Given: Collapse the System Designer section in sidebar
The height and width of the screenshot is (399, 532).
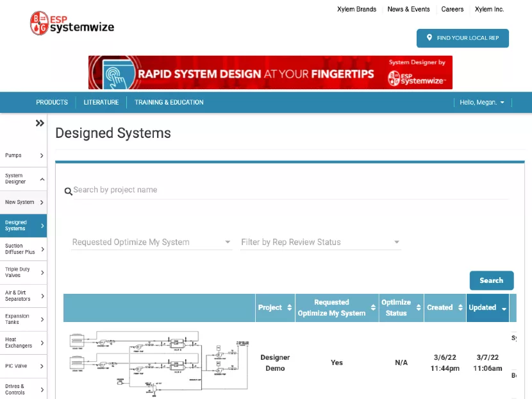Looking at the screenshot, I should click(41, 178).
